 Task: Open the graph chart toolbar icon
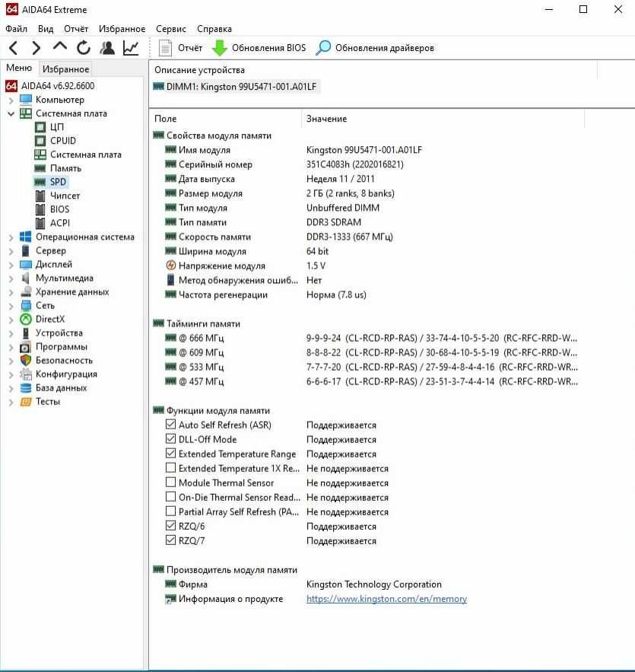coord(131,48)
